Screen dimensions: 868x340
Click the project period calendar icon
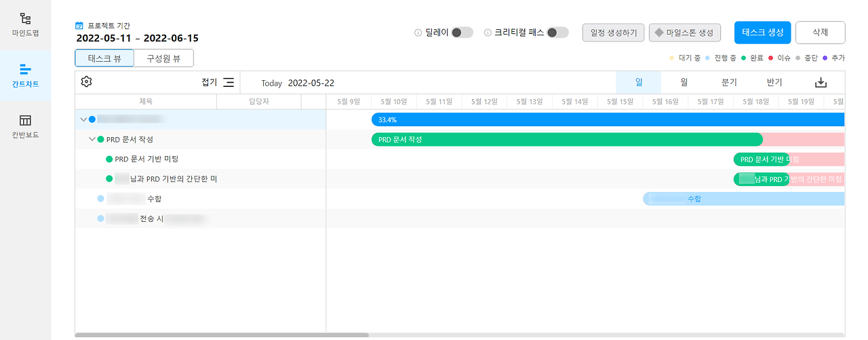coord(79,25)
